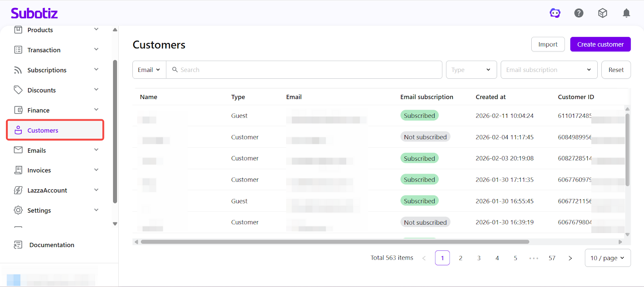Viewport: 644px width, 287px height.
Task: Change the 10 / page size selector
Action: point(607,258)
